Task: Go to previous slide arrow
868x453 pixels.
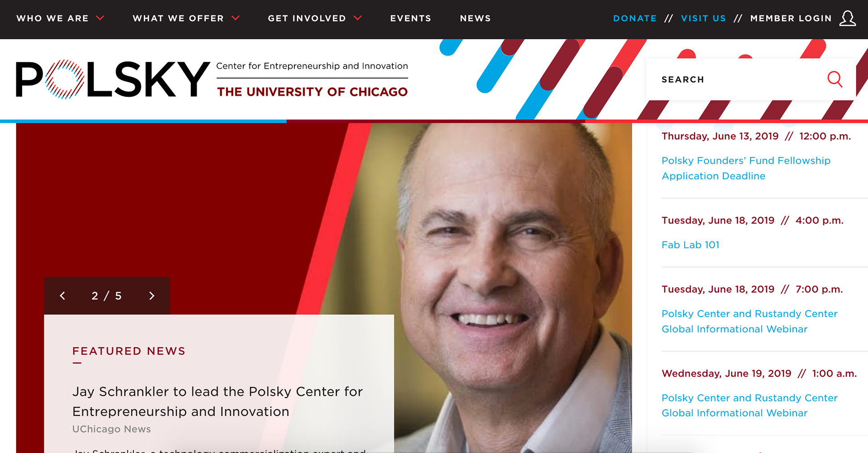Action: pyautogui.click(x=63, y=296)
